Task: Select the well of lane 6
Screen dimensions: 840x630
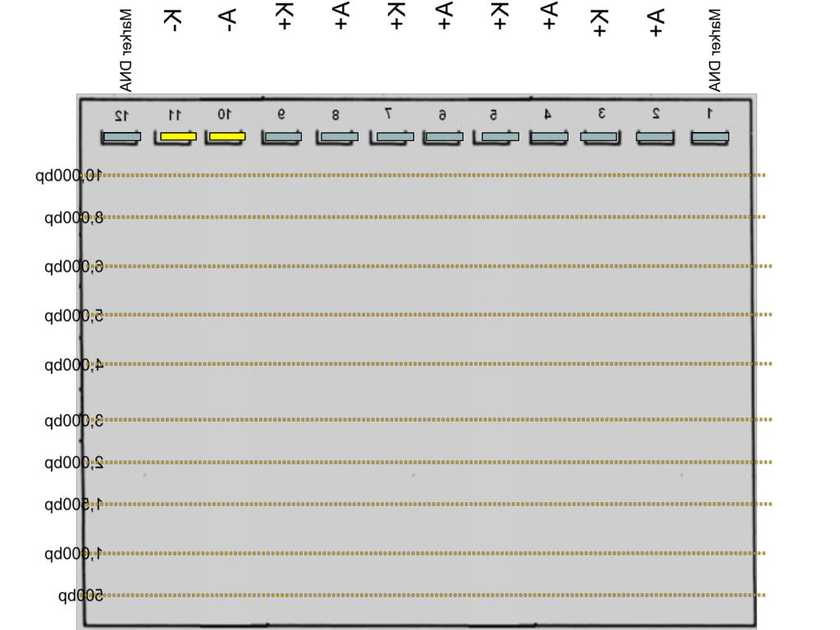Action: pyautogui.click(x=444, y=137)
